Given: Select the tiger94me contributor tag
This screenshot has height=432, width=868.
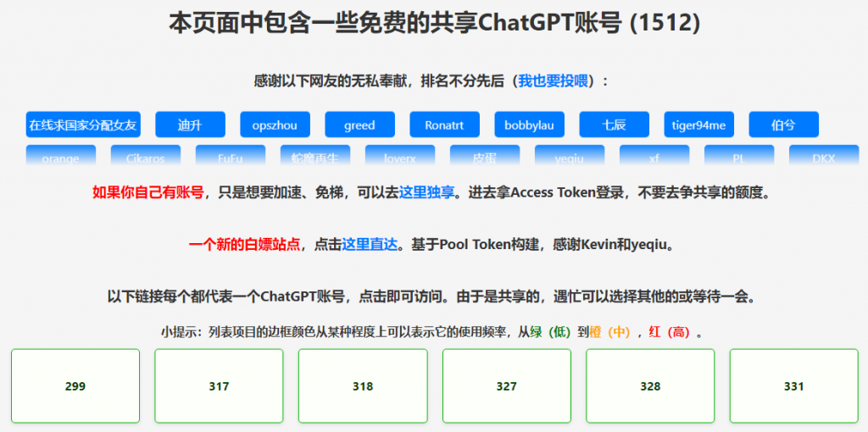Looking at the screenshot, I should click(699, 125).
